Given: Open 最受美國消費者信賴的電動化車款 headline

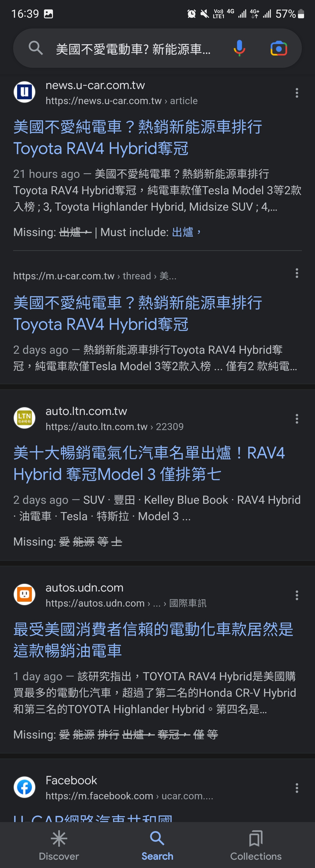Looking at the screenshot, I should click(x=153, y=640).
